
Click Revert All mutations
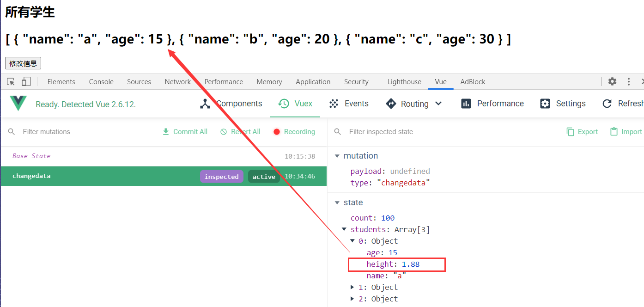(x=240, y=132)
